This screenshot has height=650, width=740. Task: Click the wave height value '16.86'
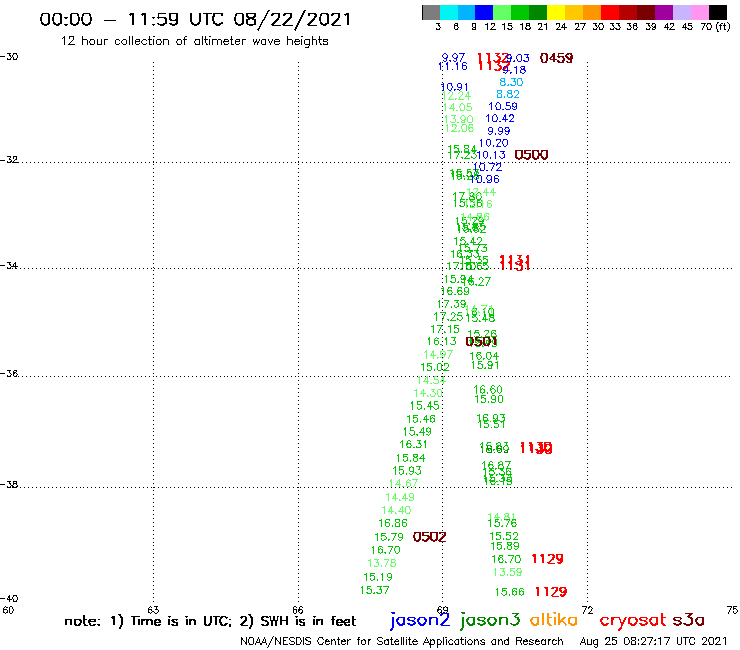click(393, 523)
